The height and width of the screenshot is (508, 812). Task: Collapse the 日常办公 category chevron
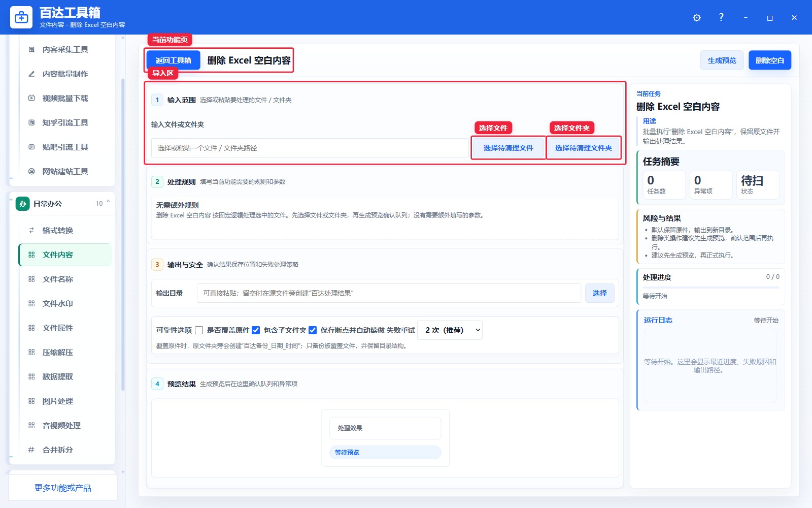(108, 203)
